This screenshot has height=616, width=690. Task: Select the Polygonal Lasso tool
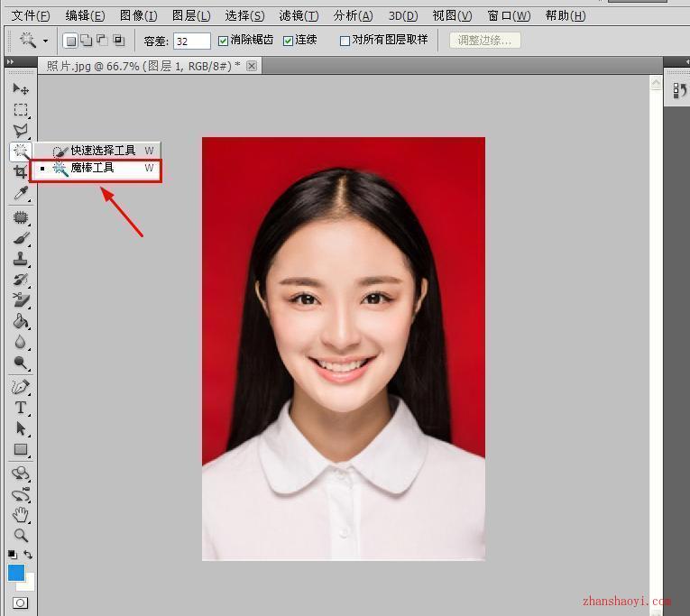click(x=20, y=130)
